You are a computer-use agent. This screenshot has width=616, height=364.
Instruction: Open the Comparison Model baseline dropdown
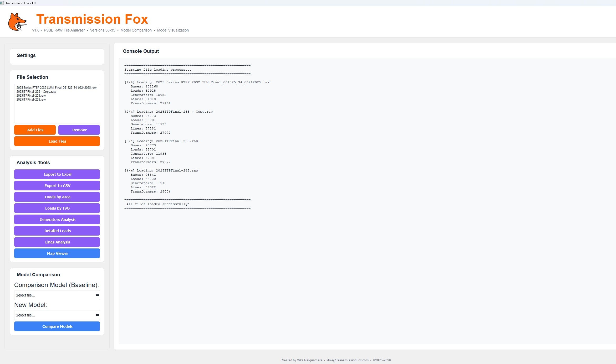click(x=57, y=295)
